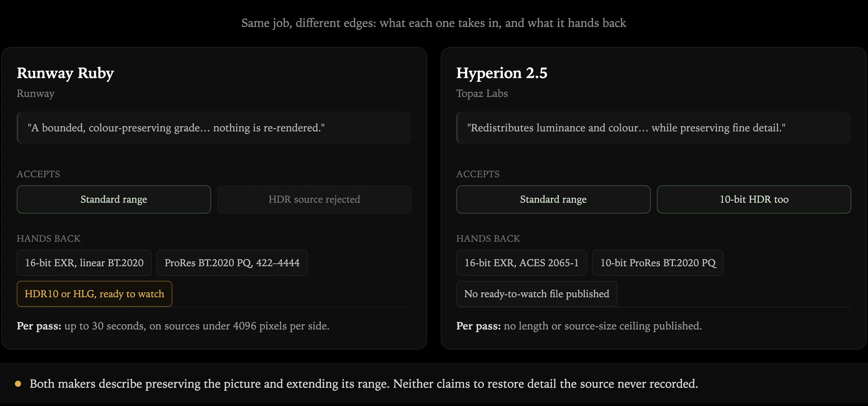Select "Standard range" chip in the Hyperion 2.5 card
This screenshot has width=868, height=406.
pos(553,199)
